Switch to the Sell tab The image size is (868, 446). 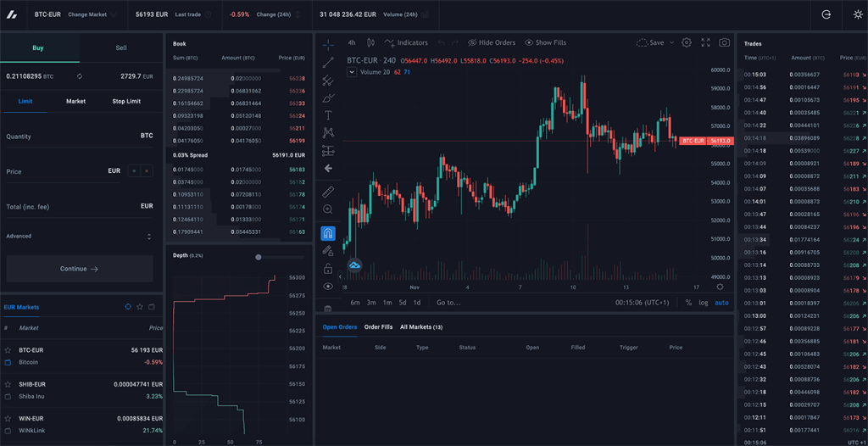pos(121,47)
